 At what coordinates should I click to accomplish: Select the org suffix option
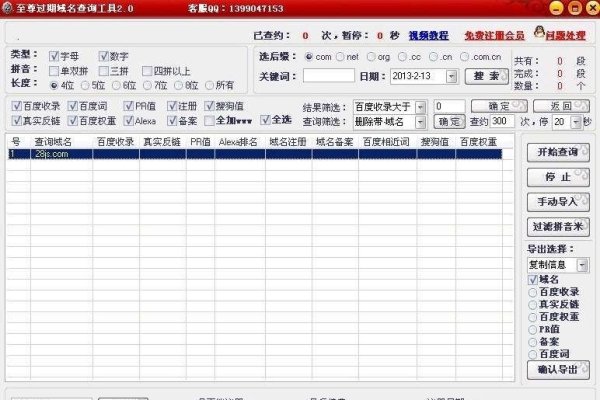(x=371, y=57)
